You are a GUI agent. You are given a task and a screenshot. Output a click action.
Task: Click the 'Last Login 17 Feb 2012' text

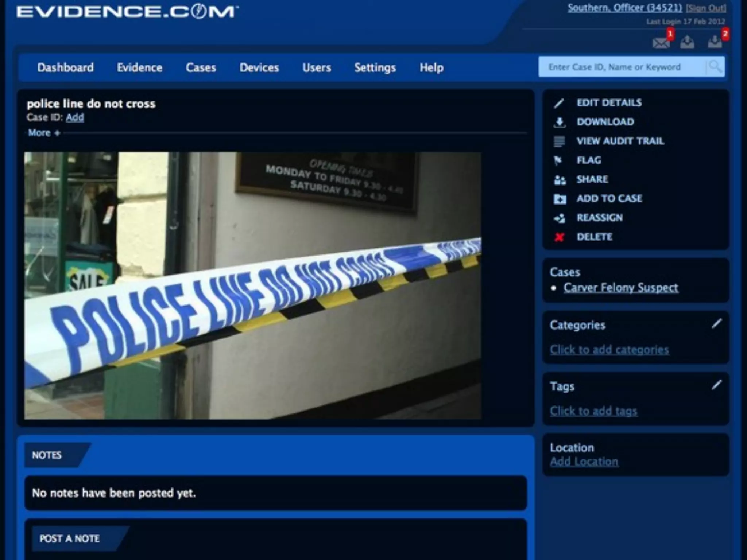(x=686, y=22)
